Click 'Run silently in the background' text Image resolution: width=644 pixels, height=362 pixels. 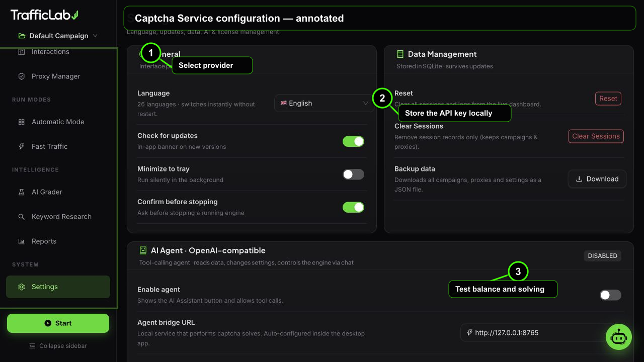pyautogui.click(x=180, y=180)
